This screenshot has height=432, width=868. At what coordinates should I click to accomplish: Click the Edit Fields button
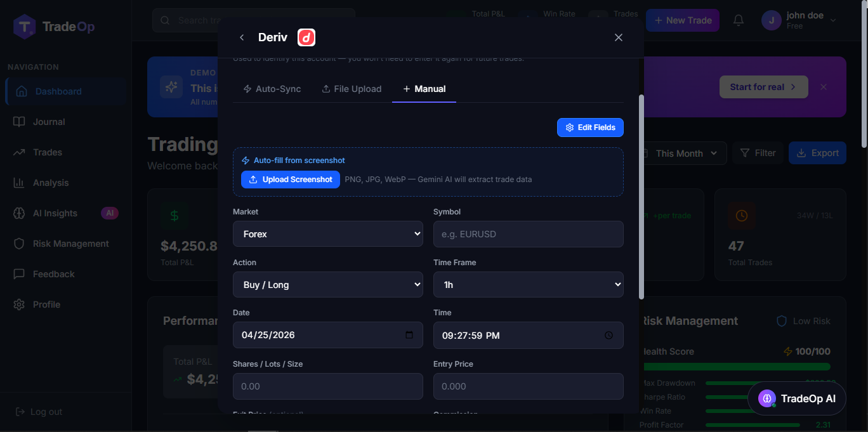pos(590,128)
